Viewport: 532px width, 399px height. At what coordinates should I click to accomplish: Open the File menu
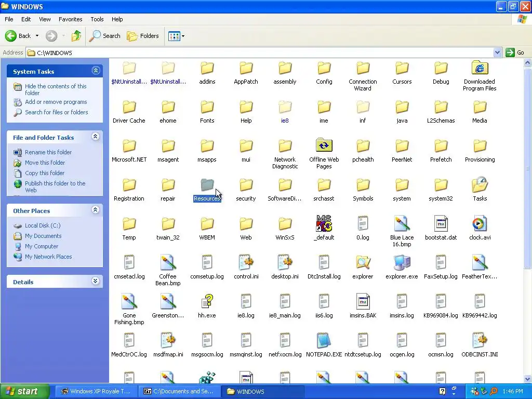click(x=9, y=19)
